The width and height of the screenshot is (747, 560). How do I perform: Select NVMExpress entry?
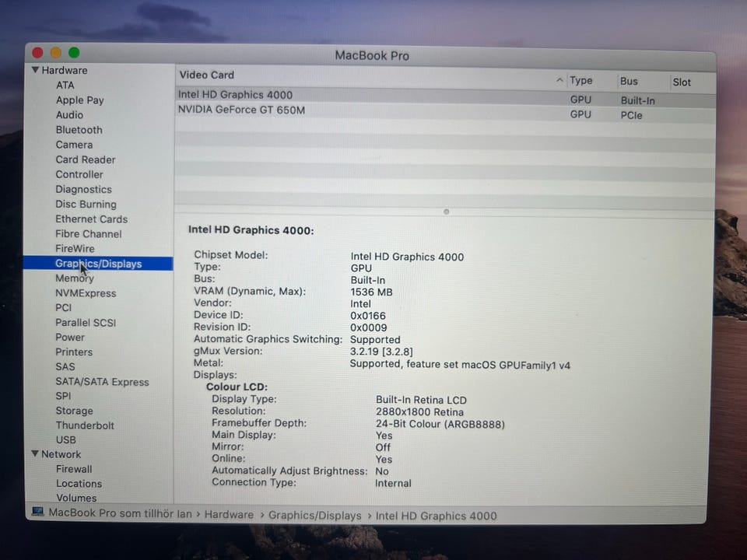coord(86,293)
